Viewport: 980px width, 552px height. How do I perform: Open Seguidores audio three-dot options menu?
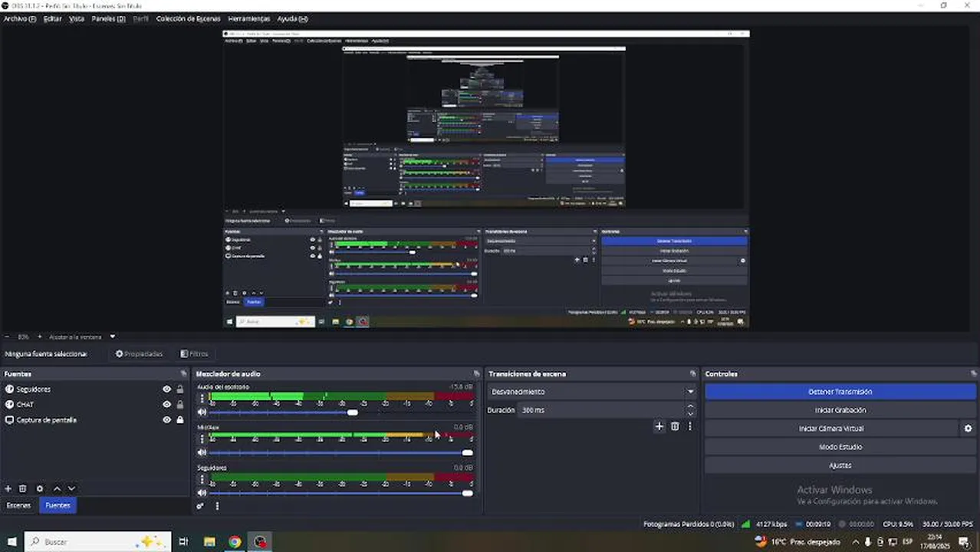(x=202, y=478)
